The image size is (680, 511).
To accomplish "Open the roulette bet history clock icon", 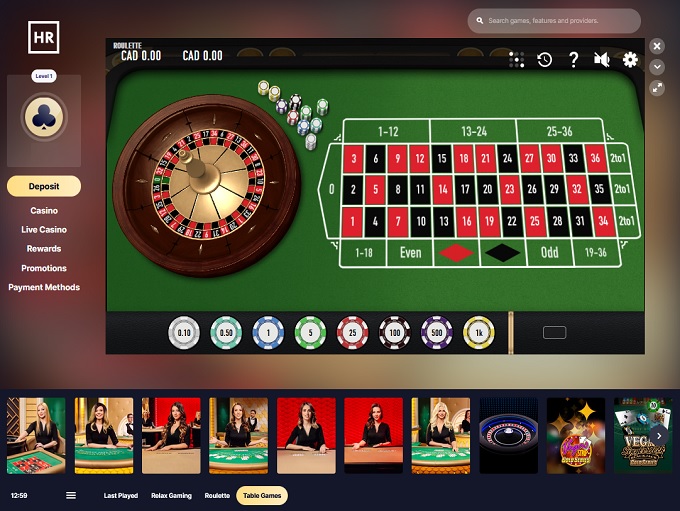I will 544,59.
